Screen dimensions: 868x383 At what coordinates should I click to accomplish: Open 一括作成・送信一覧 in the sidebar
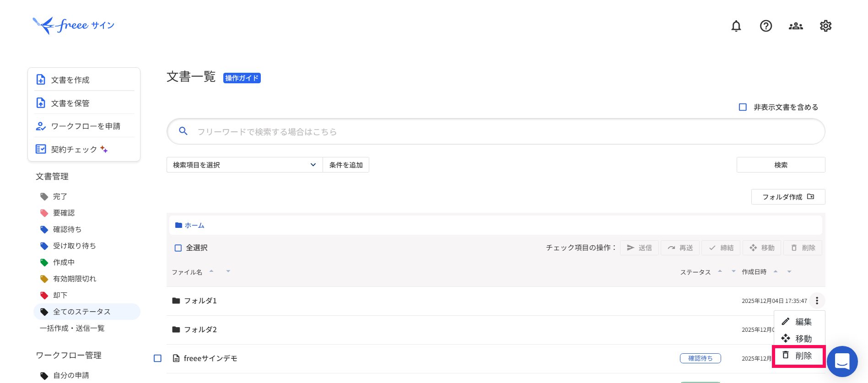coord(72,328)
